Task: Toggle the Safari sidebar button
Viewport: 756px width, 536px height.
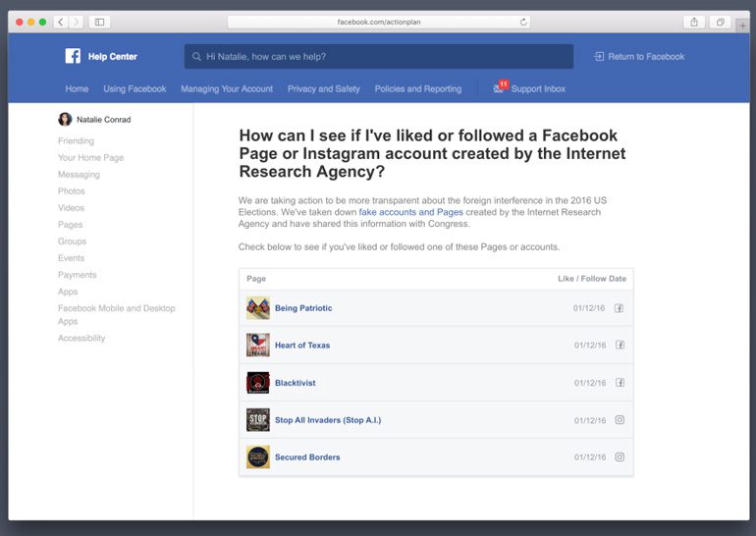Action: click(x=99, y=22)
